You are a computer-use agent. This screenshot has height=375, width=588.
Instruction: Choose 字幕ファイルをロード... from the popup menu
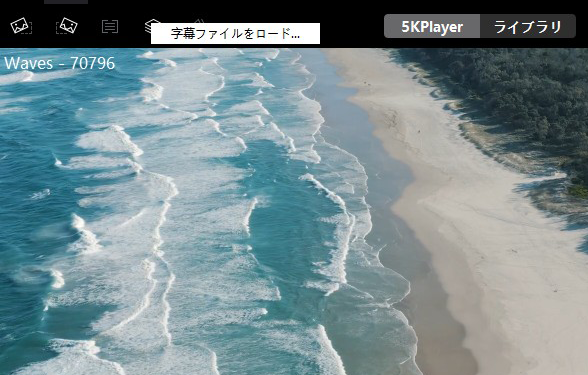click(235, 33)
